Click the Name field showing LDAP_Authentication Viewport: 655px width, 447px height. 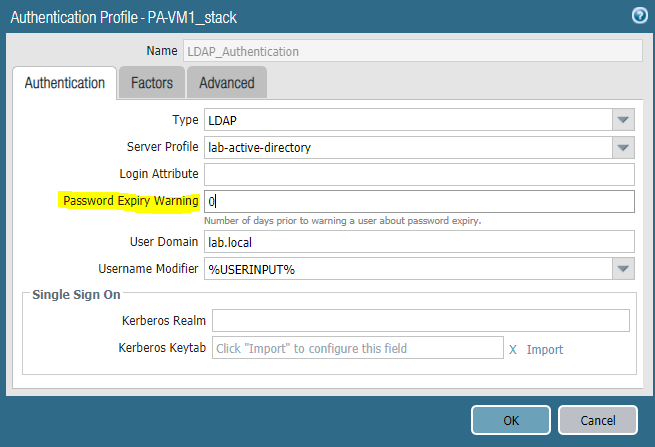(412, 51)
